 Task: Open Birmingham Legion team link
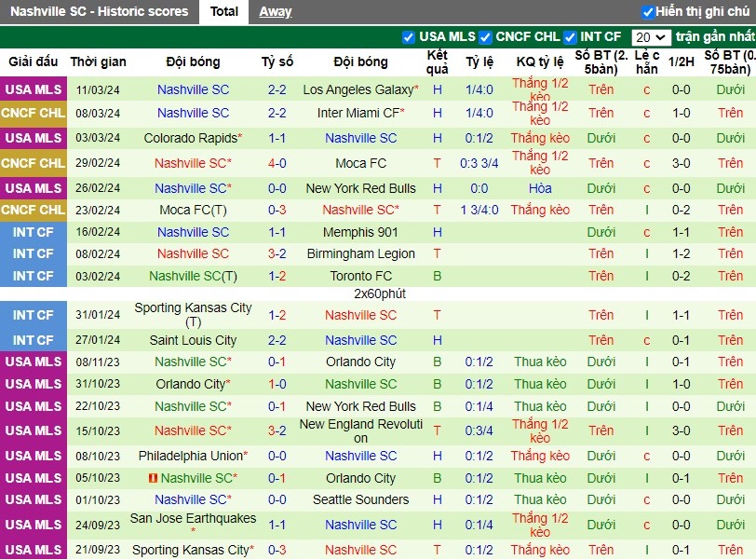(x=360, y=253)
